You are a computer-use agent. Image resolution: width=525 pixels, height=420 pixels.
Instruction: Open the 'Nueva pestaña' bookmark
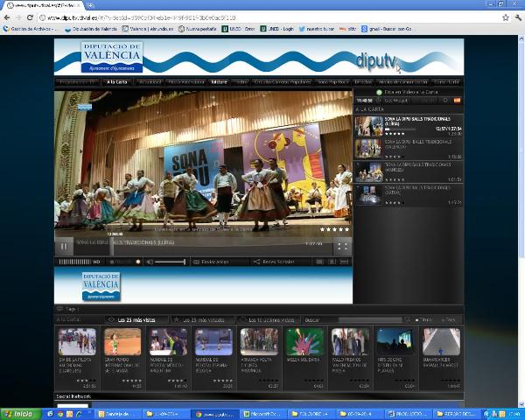pyautogui.click(x=197, y=29)
